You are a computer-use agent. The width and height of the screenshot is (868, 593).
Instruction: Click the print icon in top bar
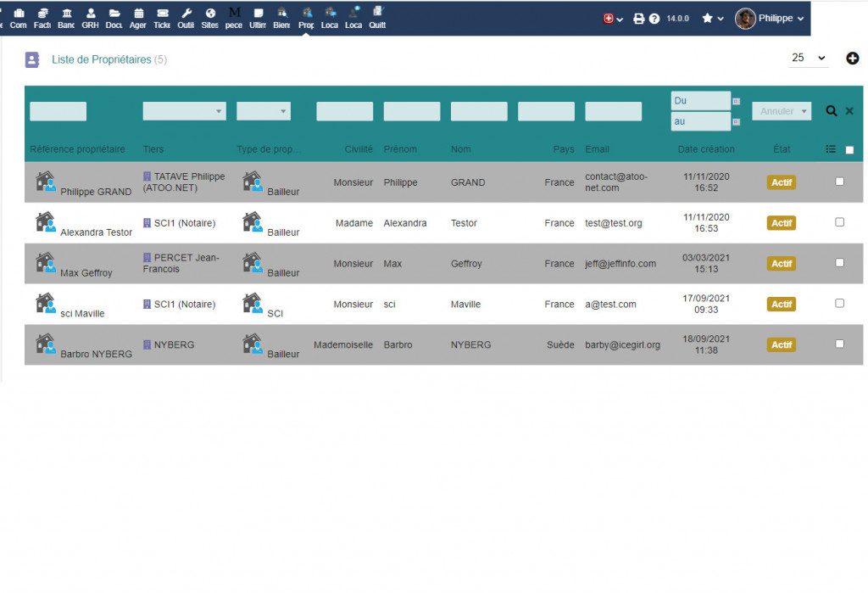(x=639, y=19)
